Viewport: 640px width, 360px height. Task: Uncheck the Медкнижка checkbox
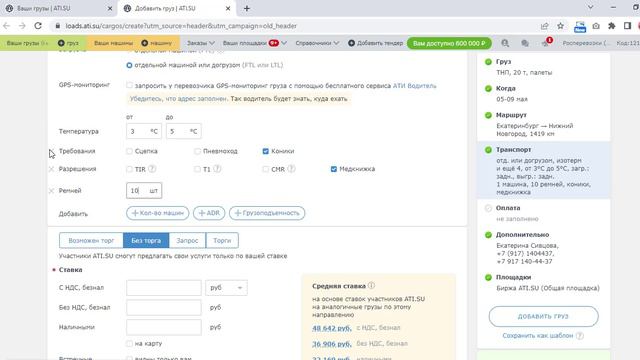(334, 169)
